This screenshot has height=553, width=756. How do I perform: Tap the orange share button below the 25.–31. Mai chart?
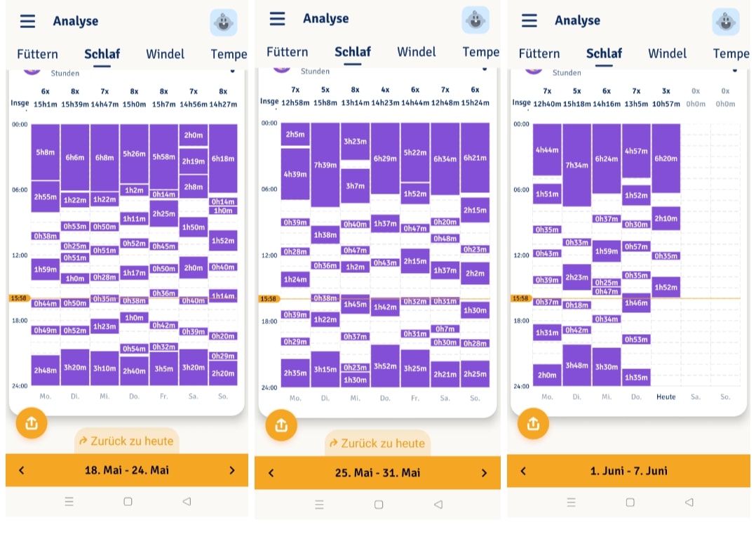[282, 425]
